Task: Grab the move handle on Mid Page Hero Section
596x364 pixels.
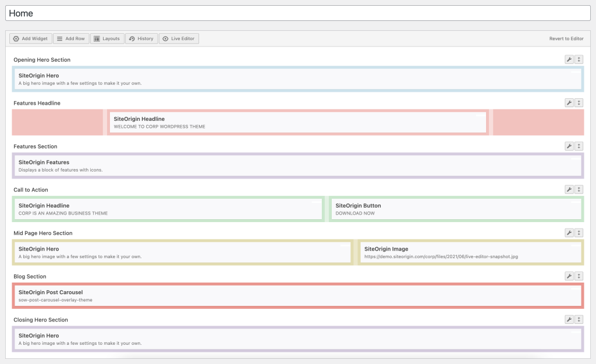Action: (x=579, y=232)
